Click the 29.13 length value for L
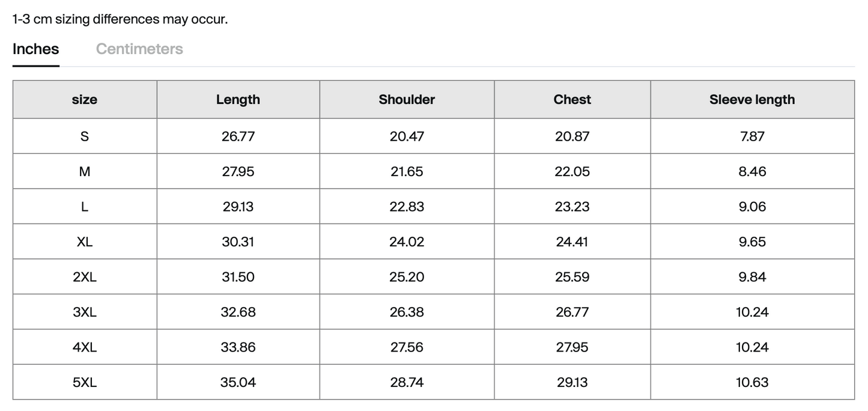Viewport: 868px width, 411px height. pos(238,207)
